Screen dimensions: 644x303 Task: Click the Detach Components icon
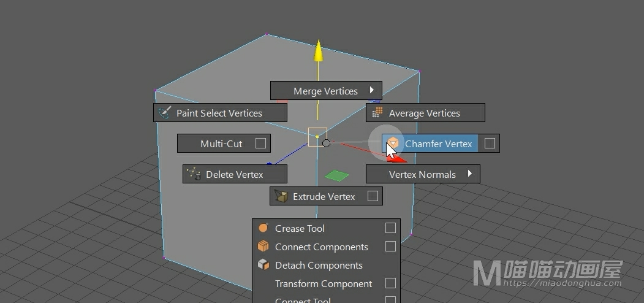click(x=263, y=265)
